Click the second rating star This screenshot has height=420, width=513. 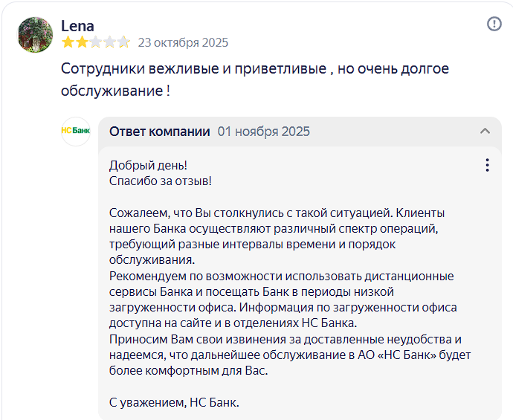(x=80, y=42)
